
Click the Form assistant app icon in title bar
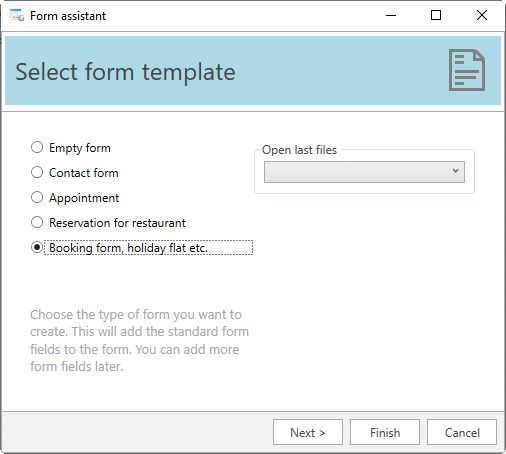coord(17,15)
